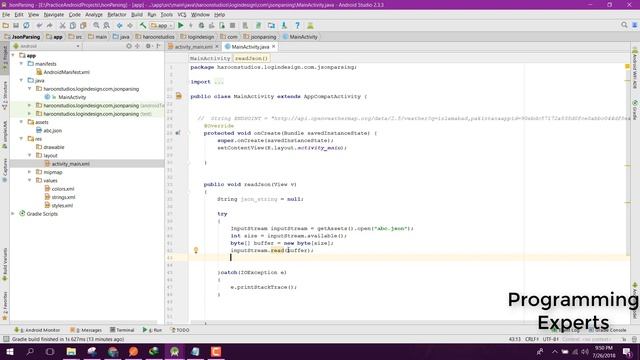This screenshot has height=360, width=640.
Task: Click the Project panel settings gear
Action: pyautogui.click(x=148, y=46)
